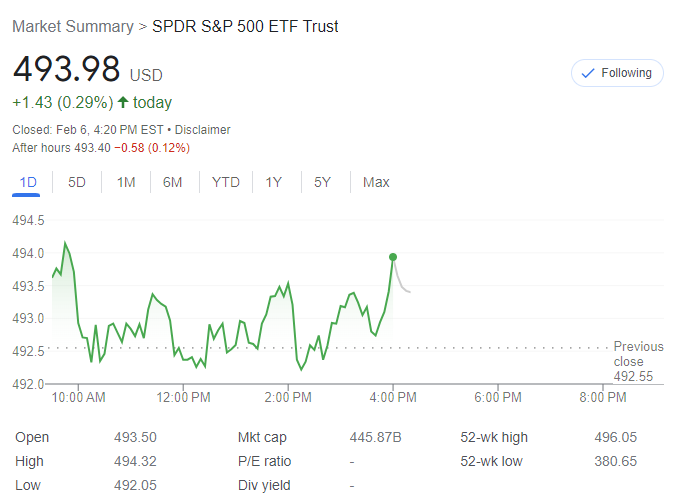This screenshot has height=503, width=679.
Task: Toggle the Following button
Action: 617,73
